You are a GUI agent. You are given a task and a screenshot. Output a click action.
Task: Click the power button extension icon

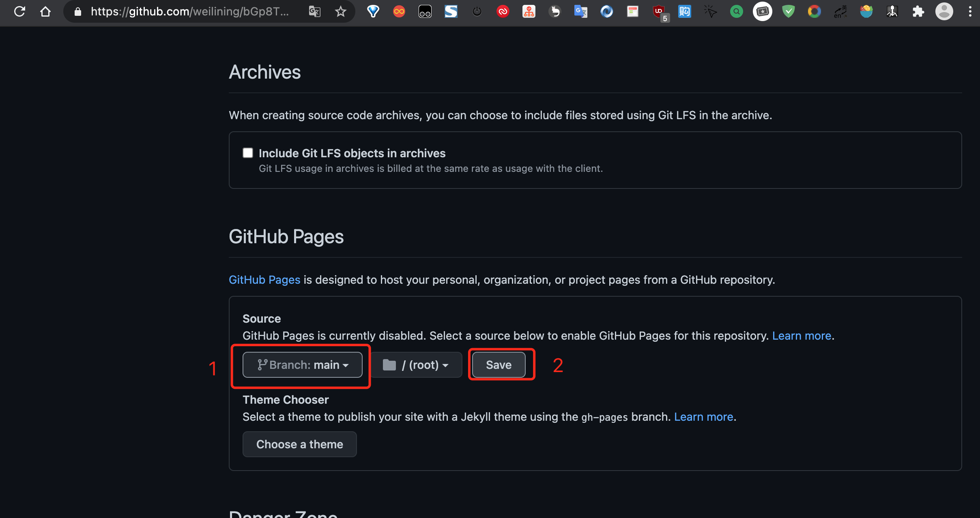click(x=477, y=11)
